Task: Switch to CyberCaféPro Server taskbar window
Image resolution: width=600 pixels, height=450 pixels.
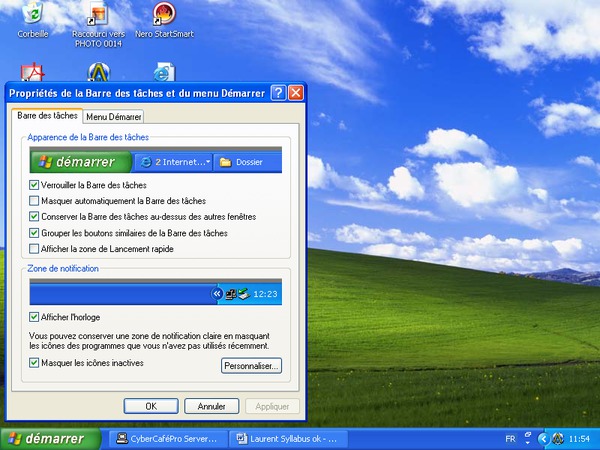Action: click(x=166, y=438)
